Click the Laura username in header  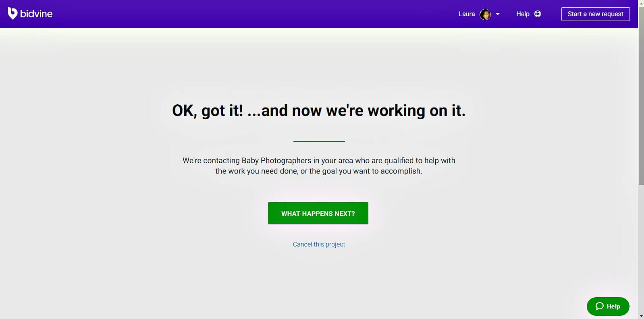[x=467, y=14]
